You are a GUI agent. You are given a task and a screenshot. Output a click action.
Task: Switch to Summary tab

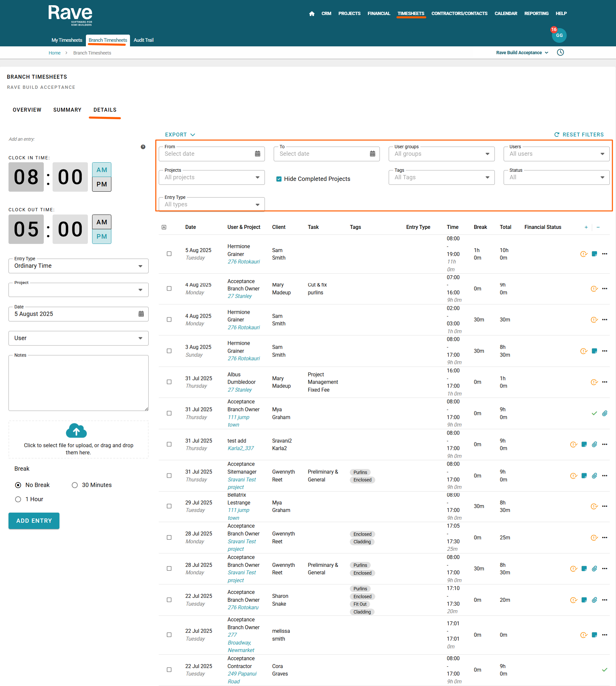point(67,110)
